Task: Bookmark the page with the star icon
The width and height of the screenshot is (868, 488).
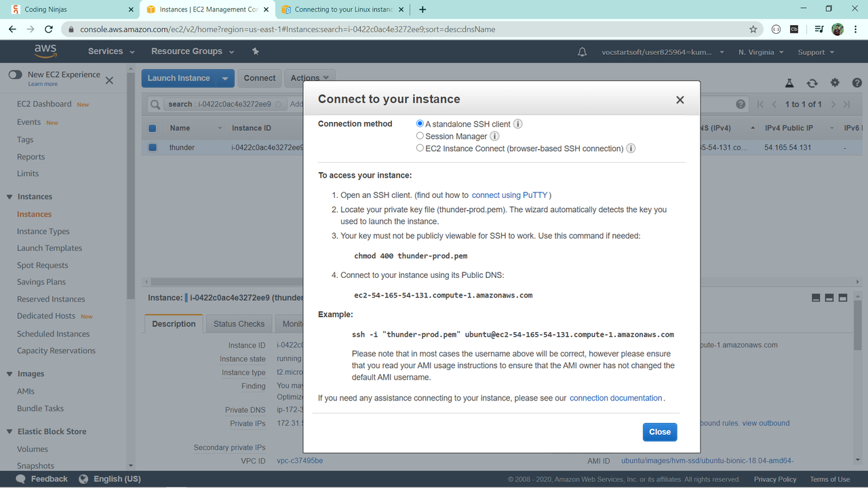Action: point(753,29)
